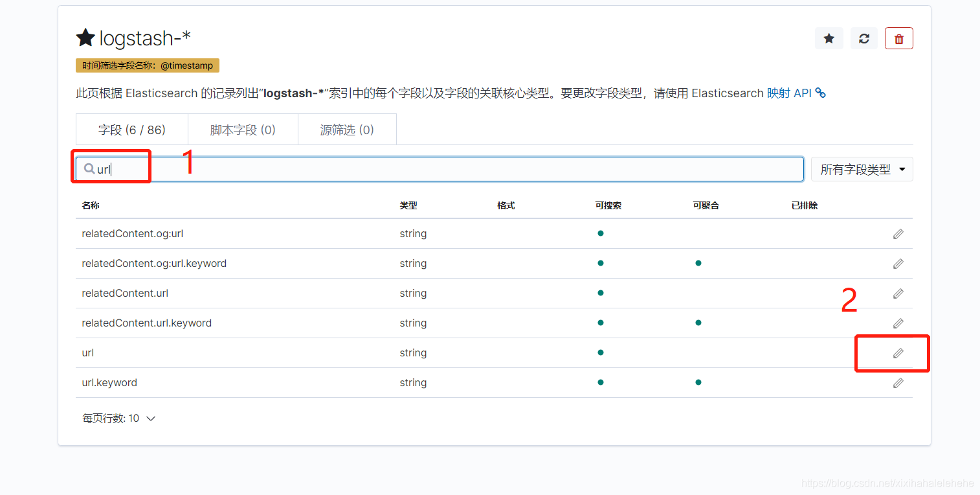Click the 已排除 column header
Image resolution: width=980 pixels, height=495 pixels.
[805, 205]
